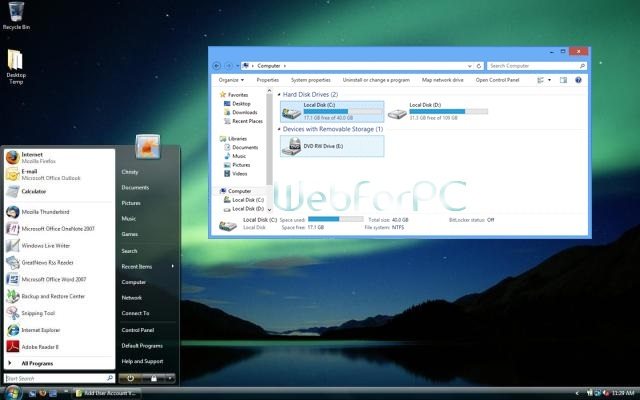Open Help and Support from Start menu
This screenshot has height=400, width=640.
click(x=142, y=361)
